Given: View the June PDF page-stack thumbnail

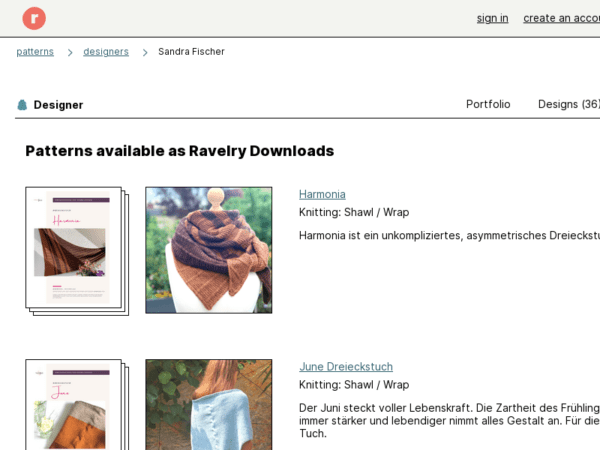Looking at the screenshot, I should coord(77,404).
